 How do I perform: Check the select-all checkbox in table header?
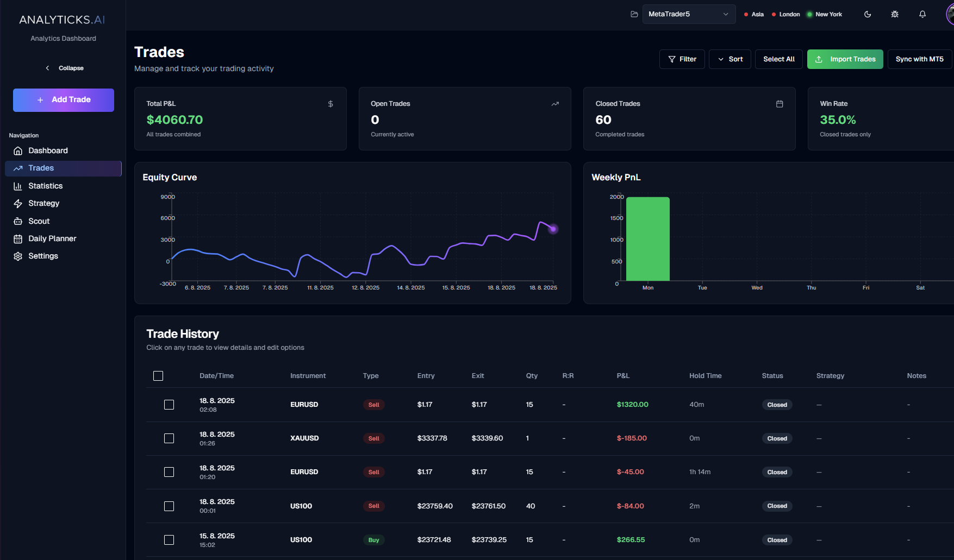158,376
